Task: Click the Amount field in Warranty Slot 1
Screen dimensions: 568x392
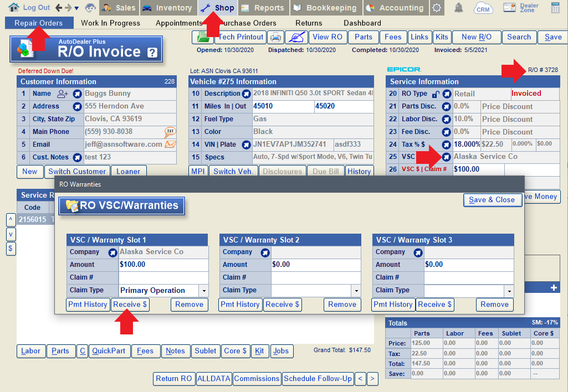Action: pos(163,265)
